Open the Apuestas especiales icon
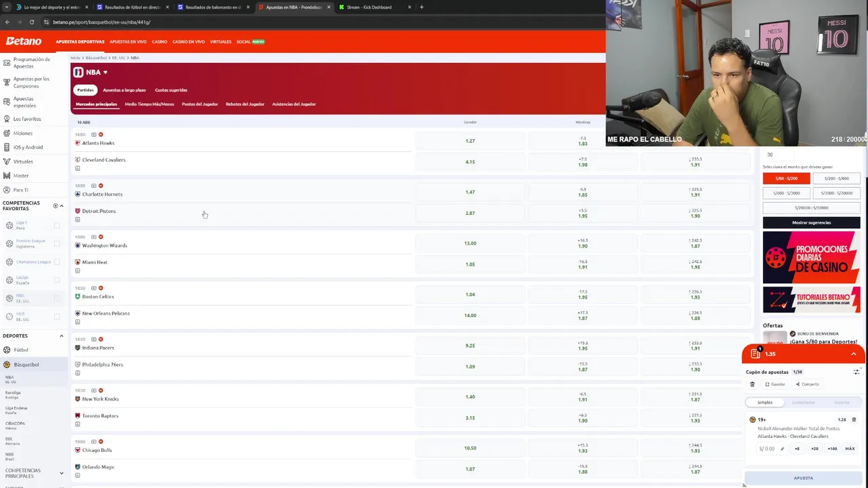The width and height of the screenshot is (868, 488). 6,102
